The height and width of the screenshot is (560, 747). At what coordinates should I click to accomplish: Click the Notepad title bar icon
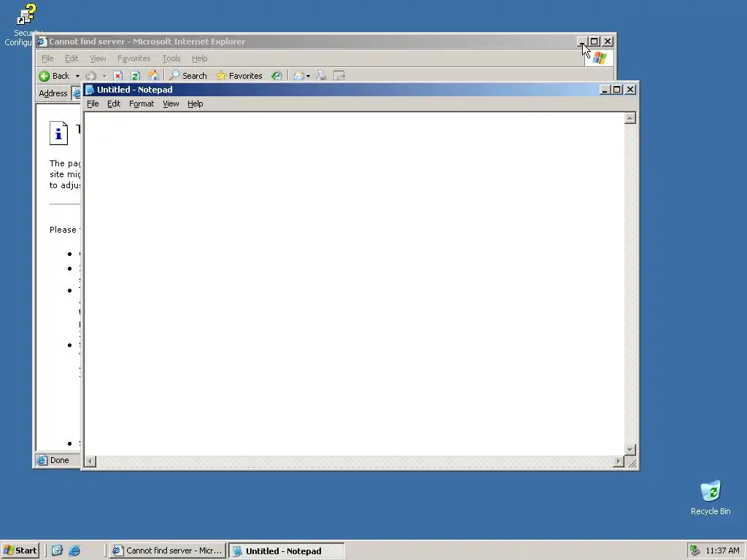(x=90, y=90)
